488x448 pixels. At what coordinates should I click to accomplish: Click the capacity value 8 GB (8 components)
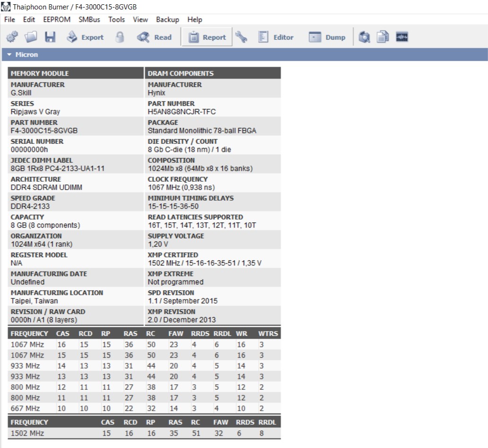point(45,225)
